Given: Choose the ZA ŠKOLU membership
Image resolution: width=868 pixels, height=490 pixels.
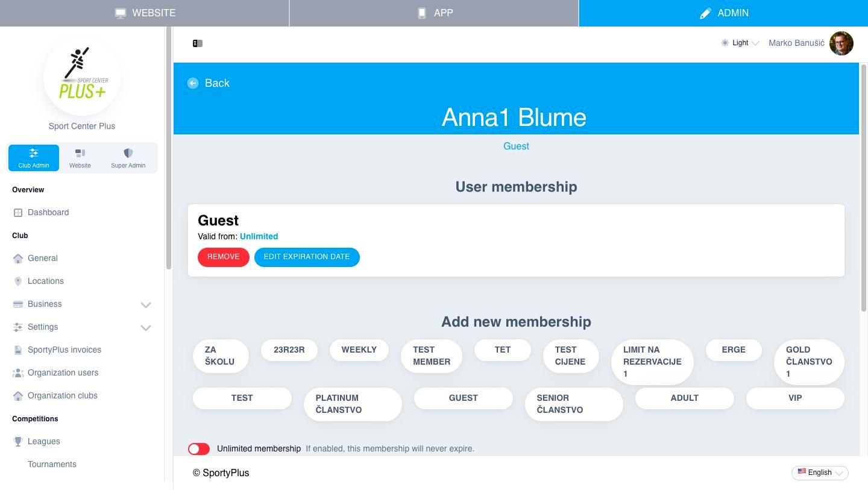Looking at the screenshot, I should click(x=221, y=356).
